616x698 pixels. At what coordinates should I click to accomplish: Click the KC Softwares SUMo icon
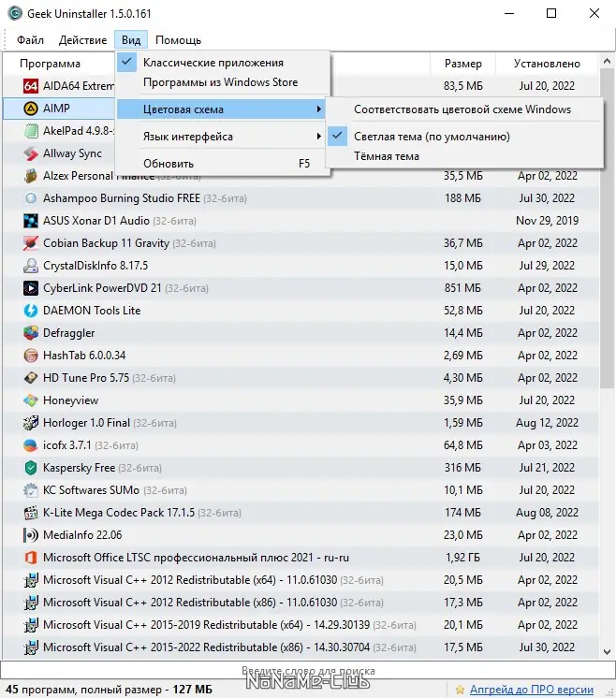(31, 490)
